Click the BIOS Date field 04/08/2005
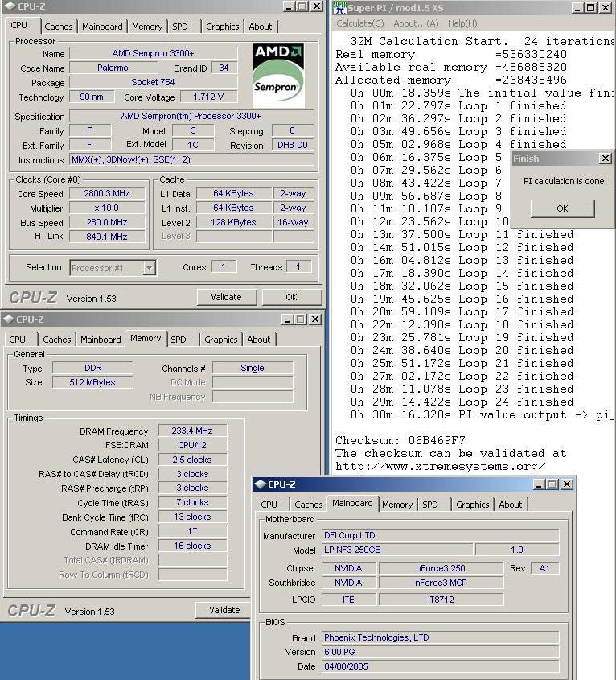The image size is (616, 680). point(440,666)
